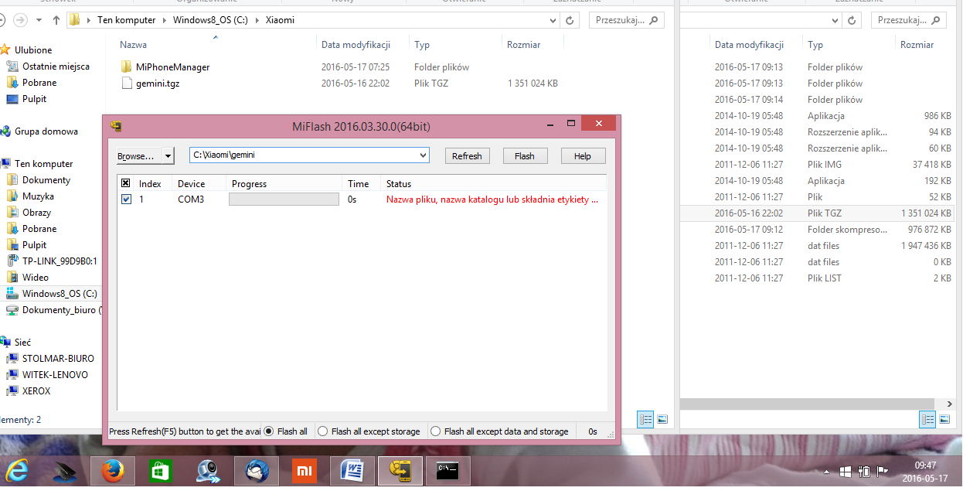The width and height of the screenshot is (980, 491).
Task: Click the COM3 progress bar
Action: pos(284,199)
